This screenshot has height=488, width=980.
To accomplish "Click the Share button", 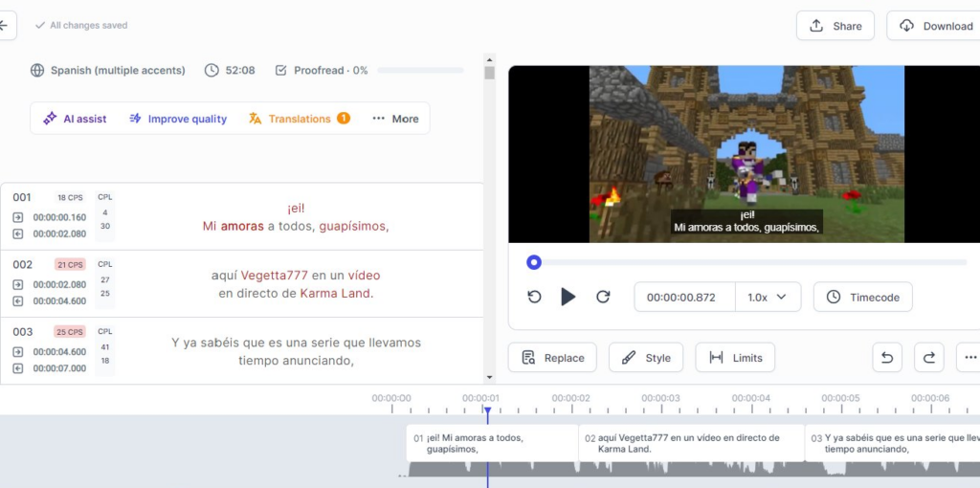I will click(835, 26).
